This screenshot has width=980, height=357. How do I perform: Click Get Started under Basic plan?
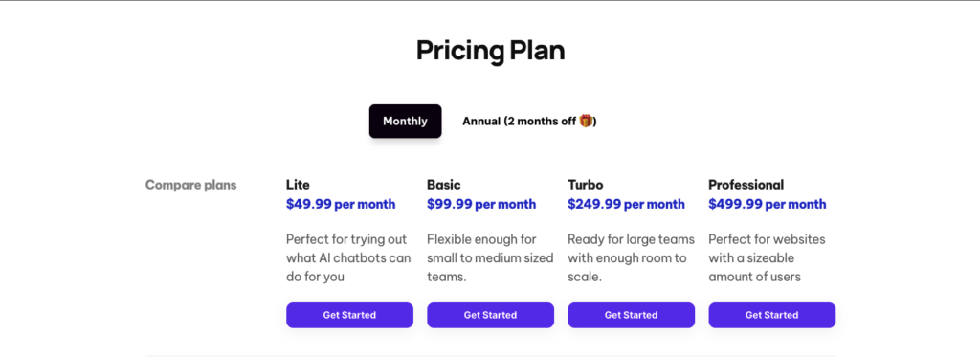pos(491,315)
